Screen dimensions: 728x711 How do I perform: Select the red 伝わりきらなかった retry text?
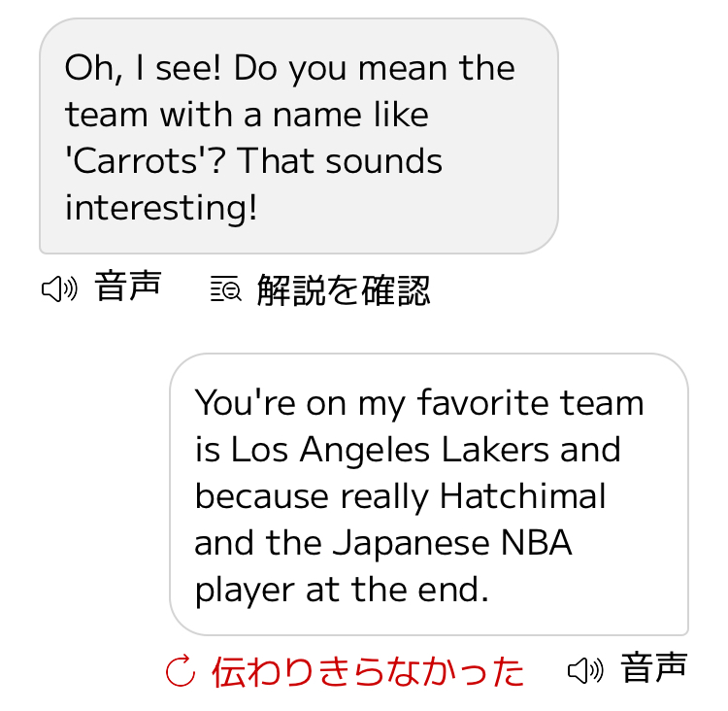click(x=368, y=671)
